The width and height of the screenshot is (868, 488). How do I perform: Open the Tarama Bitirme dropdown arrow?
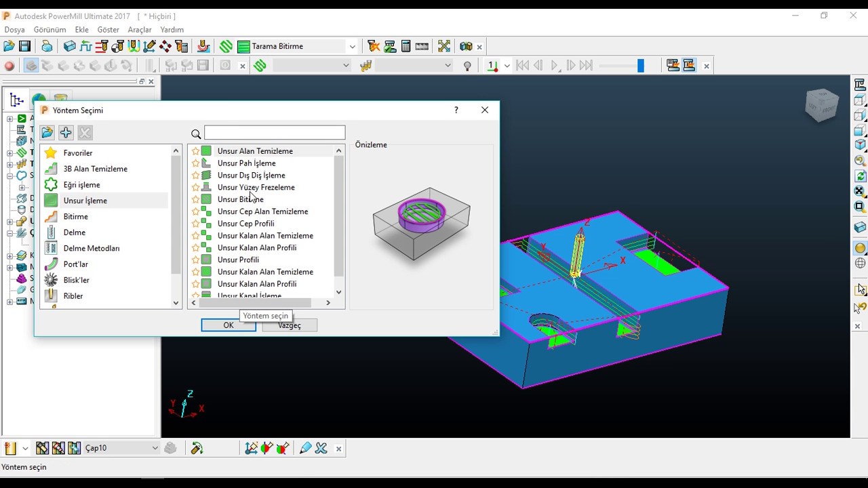tap(352, 46)
